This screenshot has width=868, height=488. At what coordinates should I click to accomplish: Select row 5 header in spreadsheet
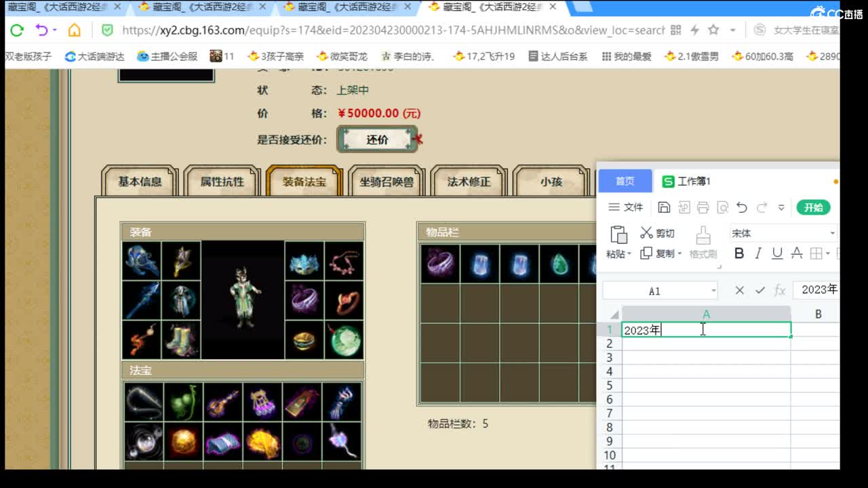click(609, 385)
